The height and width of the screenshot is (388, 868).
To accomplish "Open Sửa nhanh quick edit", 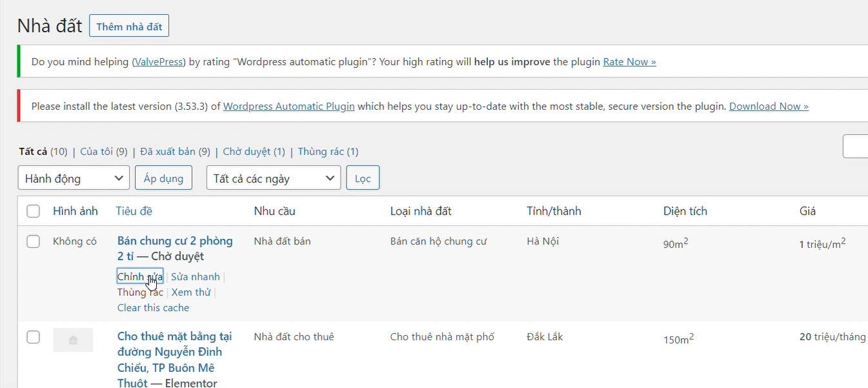I will (195, 276).
